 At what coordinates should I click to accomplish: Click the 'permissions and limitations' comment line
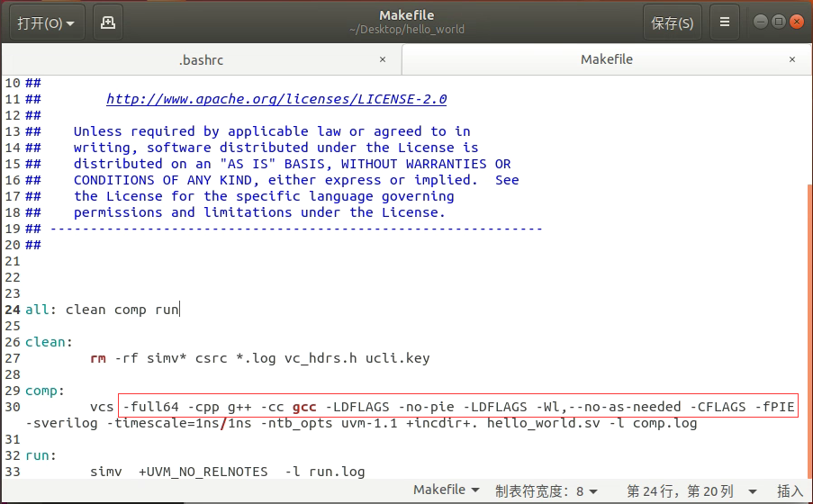pyautogui.click(x=259, y=212)
